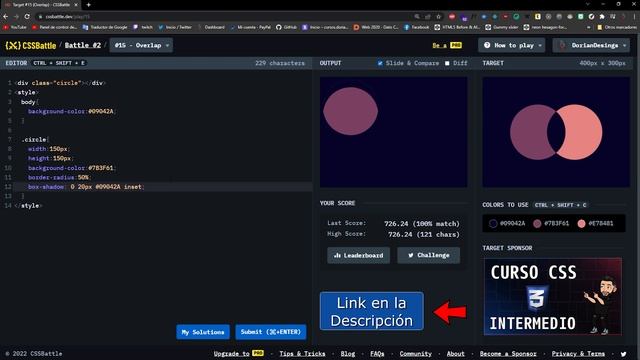
Task: Close the Target #15 browser tab
Action: pos(76,4)
